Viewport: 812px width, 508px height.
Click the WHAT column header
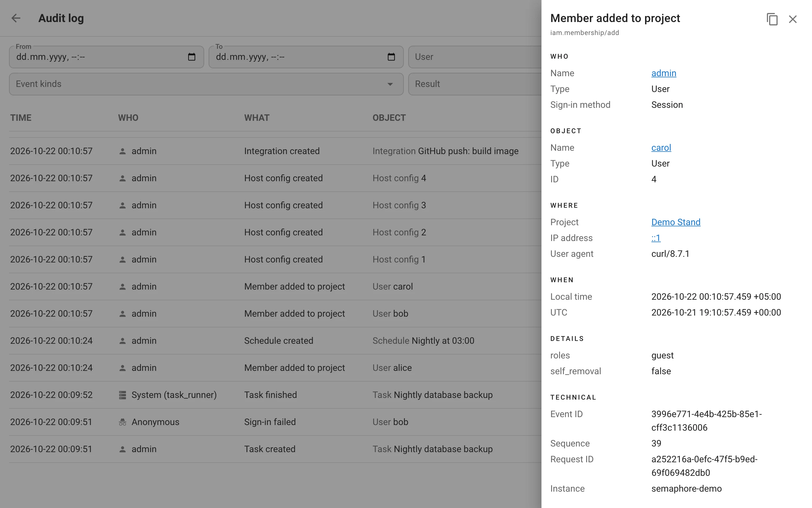click(x=257, y=118)
